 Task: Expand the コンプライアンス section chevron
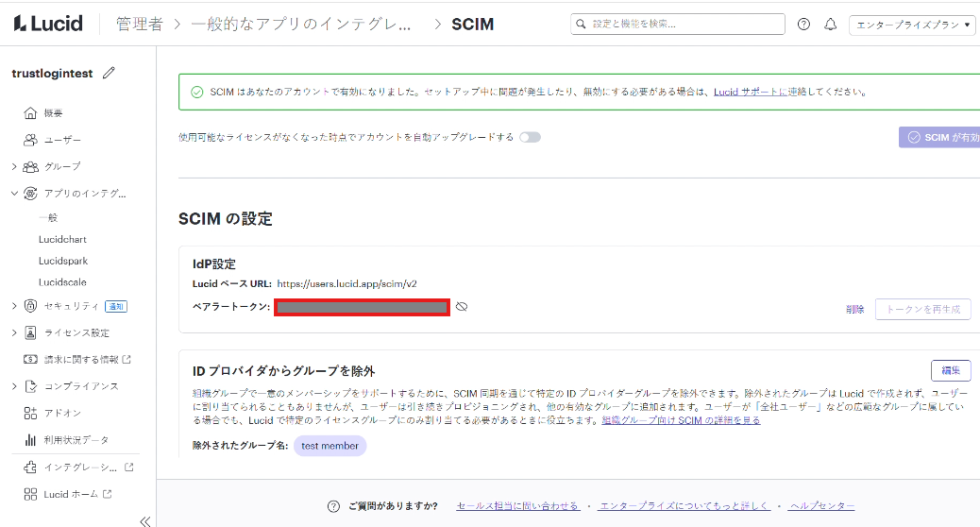(14, 386)
